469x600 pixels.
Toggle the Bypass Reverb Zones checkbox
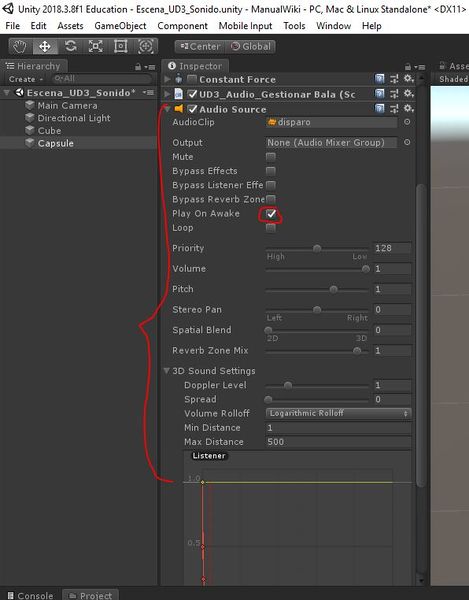pyautogui.click(x=270, y=199)
